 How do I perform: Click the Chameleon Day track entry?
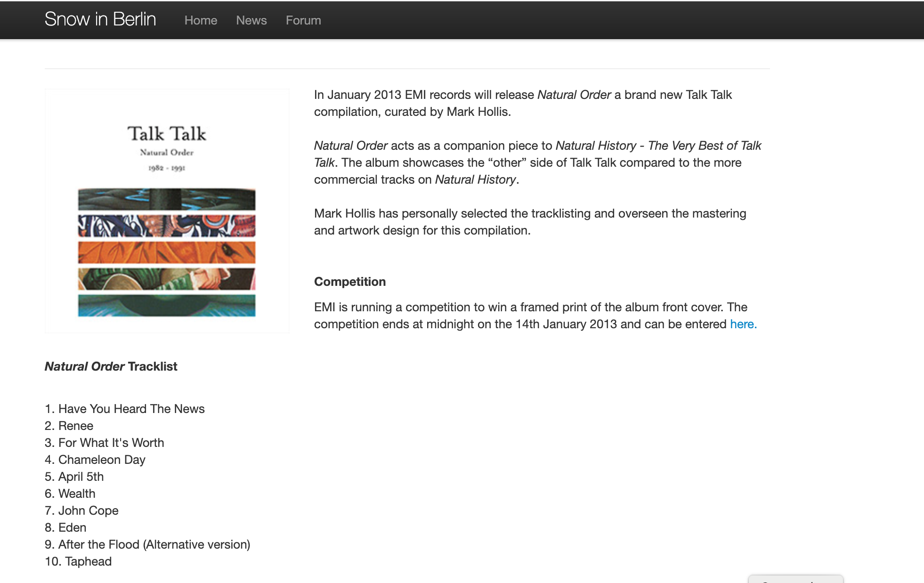tap(101, 460)
